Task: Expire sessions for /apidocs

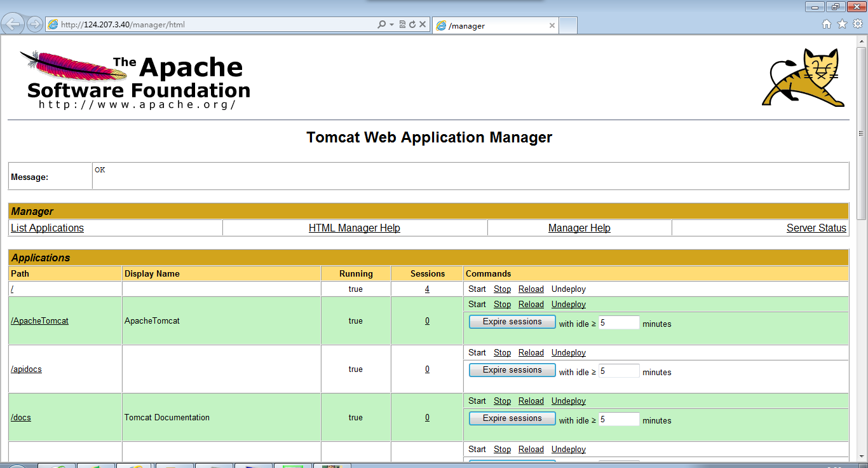Action: [512, 370]
